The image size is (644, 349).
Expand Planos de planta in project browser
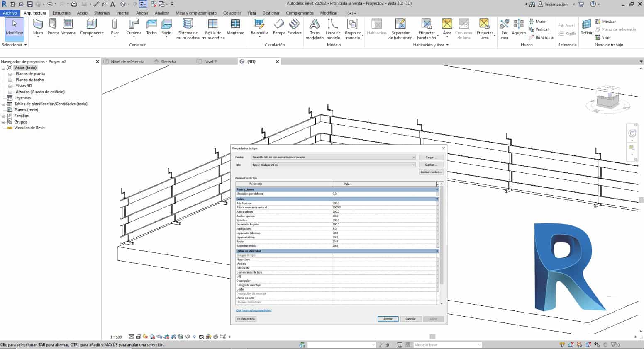(x=10, y=74)
